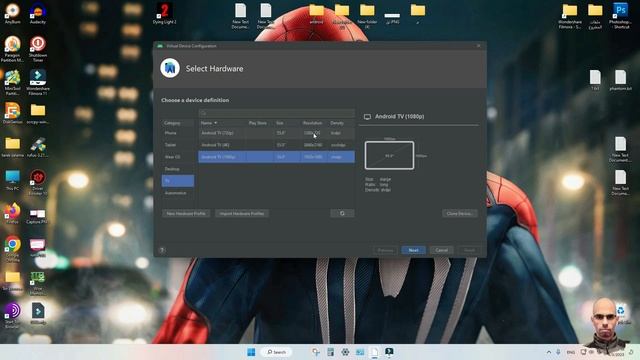The width and height of the screenshot is (640, 360).
Task: Click the Next button
Action: point(413,250)
